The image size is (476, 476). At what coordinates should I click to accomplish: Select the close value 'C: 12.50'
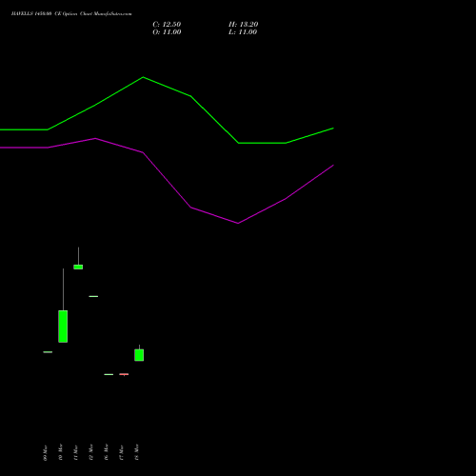click(x=167, y=25)
